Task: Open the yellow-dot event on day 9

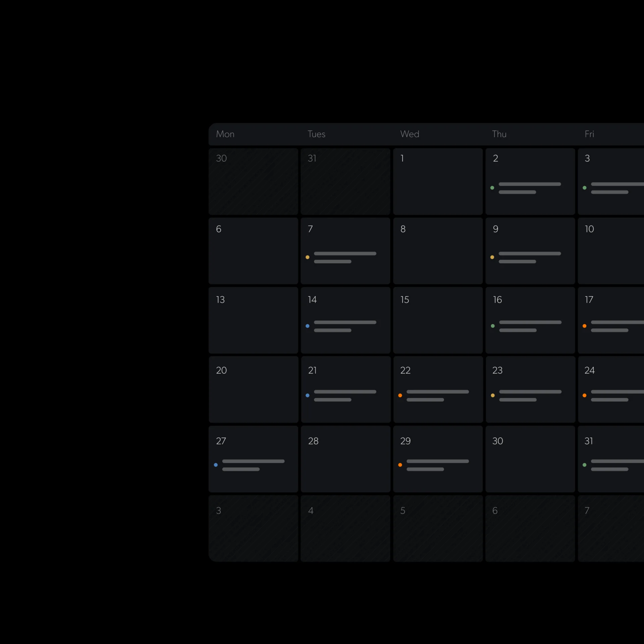Action: click(526, 257)
